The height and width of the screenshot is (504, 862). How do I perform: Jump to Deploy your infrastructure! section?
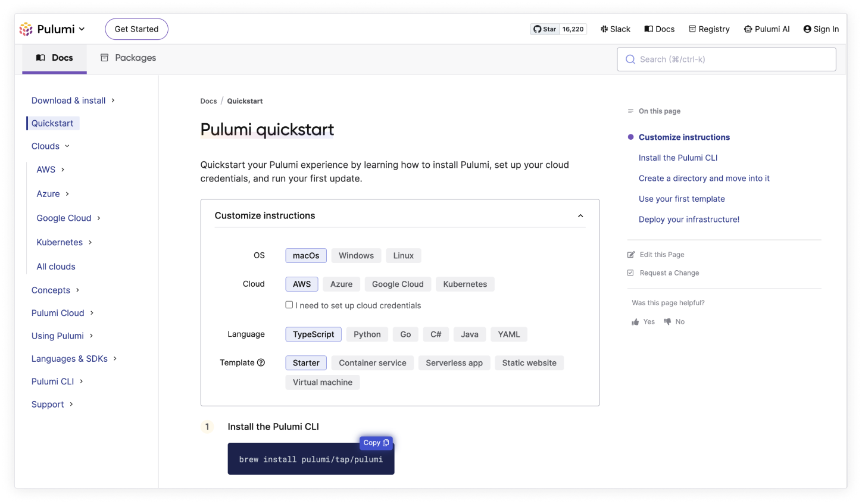tap(689, 220)
